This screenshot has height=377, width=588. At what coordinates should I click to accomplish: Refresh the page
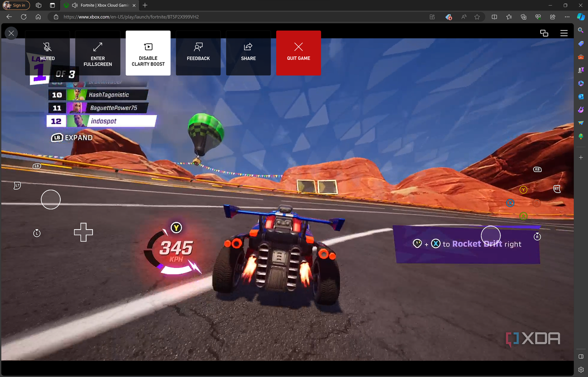[x=24, y=17]
